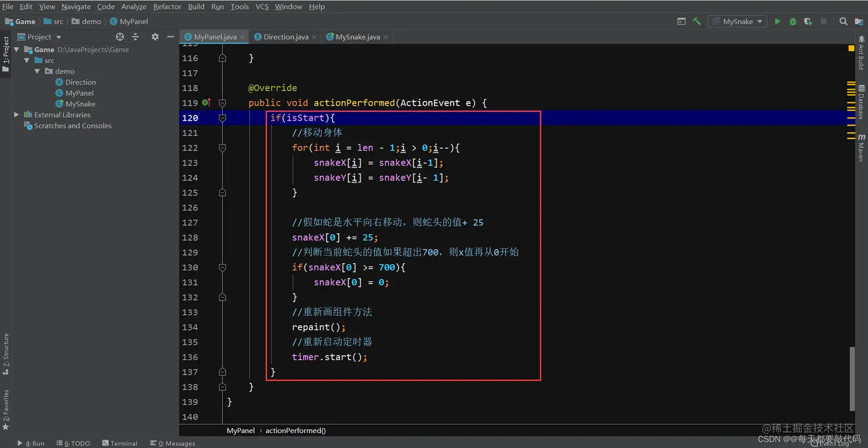
Task: Expand External Libraries node
Action: tap(17, 115)
